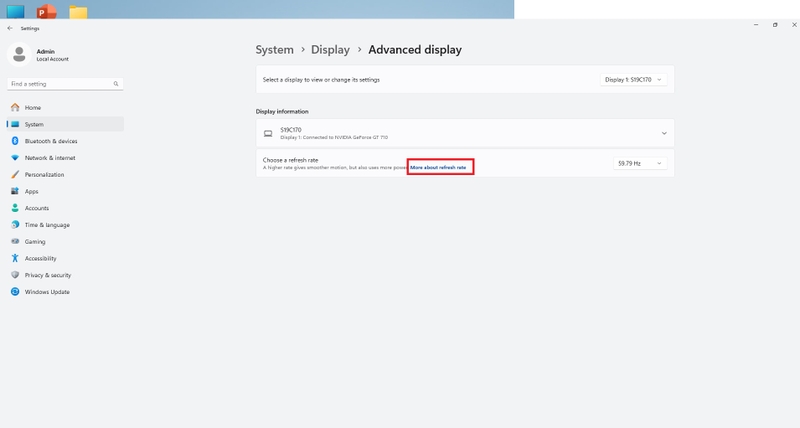The height and width of the screenshot is (428, 800).
Task: Open Home in the sidebar
Action: [x=65, y=108]
